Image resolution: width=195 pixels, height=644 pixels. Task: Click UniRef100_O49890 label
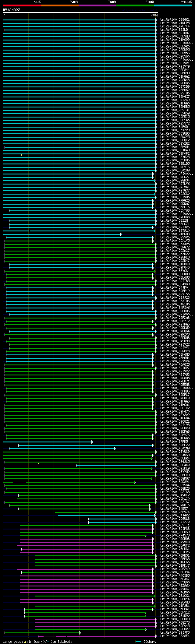pyautogui.click(x=175, y=341)
